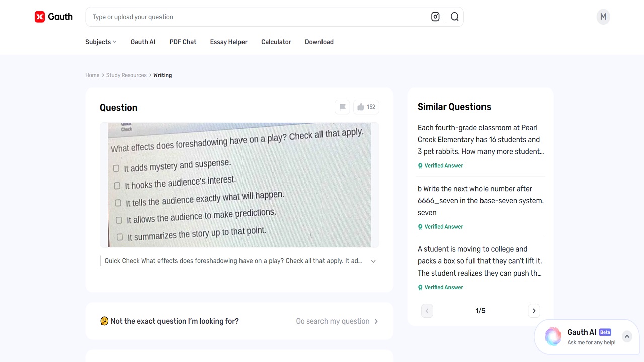Click a Verified Answer badge icon
Viewport: 644px width, 362px height.
(x=420, y=165)
